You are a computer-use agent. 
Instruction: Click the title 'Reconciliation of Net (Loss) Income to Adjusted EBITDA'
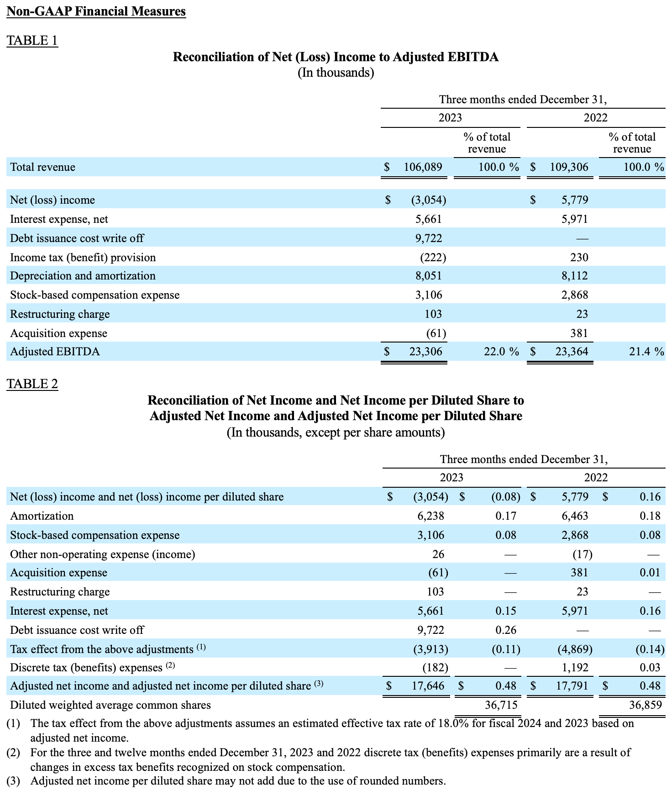coord(336,57)
